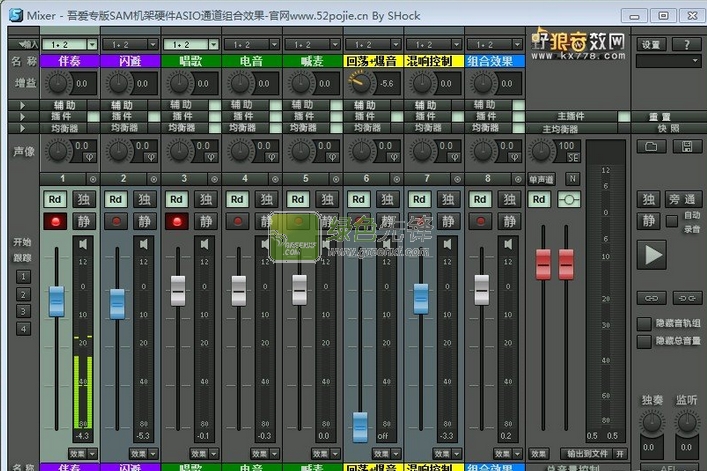Viewport: 707px width, 471px height.
Task: Click gain knob of 回荡+爆音 channel
Action: pos(359,83)
